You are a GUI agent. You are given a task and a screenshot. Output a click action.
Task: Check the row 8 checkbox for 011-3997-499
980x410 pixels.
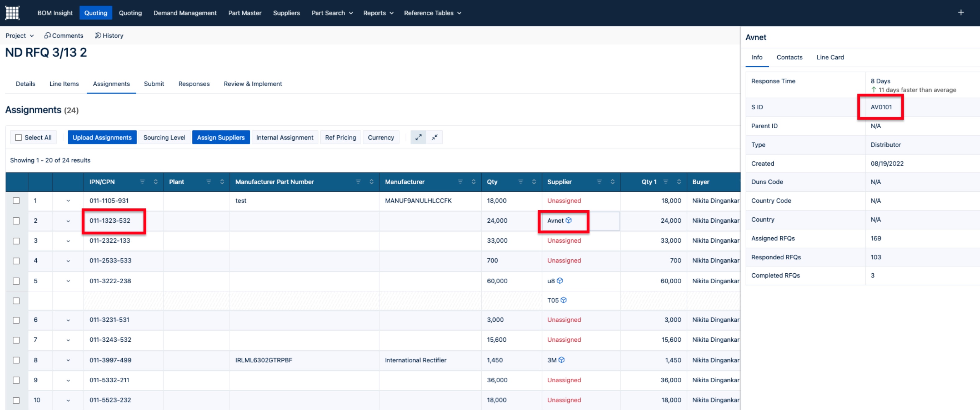16,360
